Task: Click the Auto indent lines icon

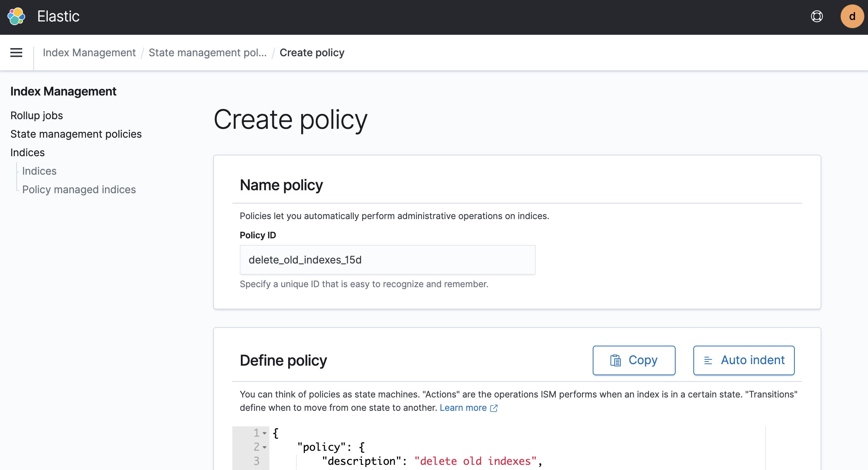Action: click(708, 360)
